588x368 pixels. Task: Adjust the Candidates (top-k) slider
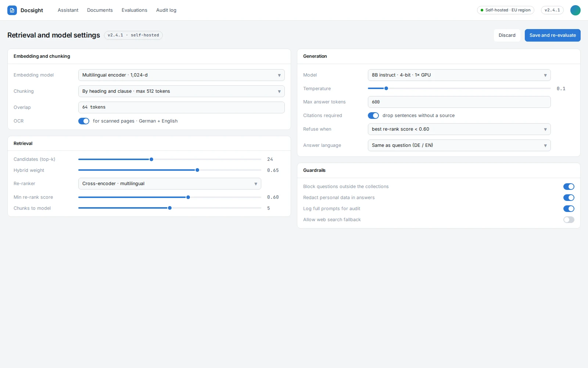click(170, 159)
